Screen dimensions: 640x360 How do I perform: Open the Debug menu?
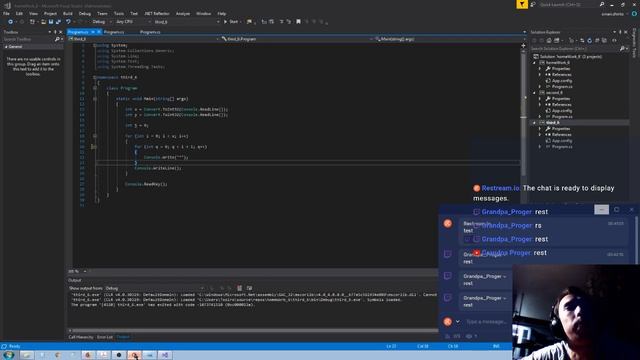click(x=85, y=13)
